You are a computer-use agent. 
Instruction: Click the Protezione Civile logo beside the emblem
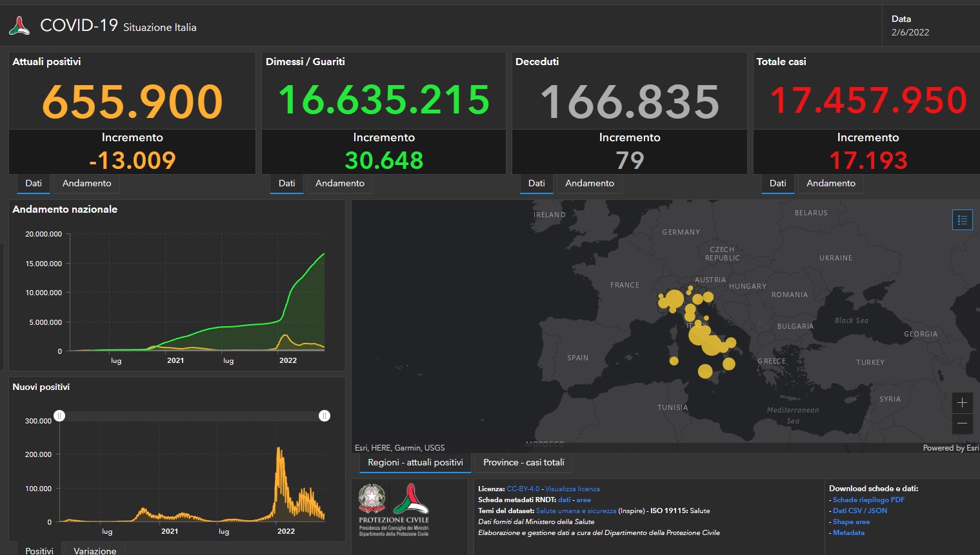point(411,499)
